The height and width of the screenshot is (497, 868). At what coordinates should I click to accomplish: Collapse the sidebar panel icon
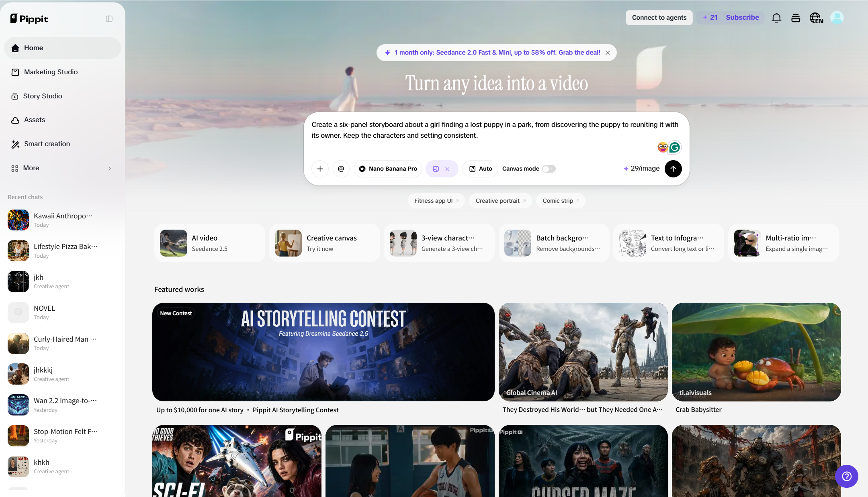point(109,19)
